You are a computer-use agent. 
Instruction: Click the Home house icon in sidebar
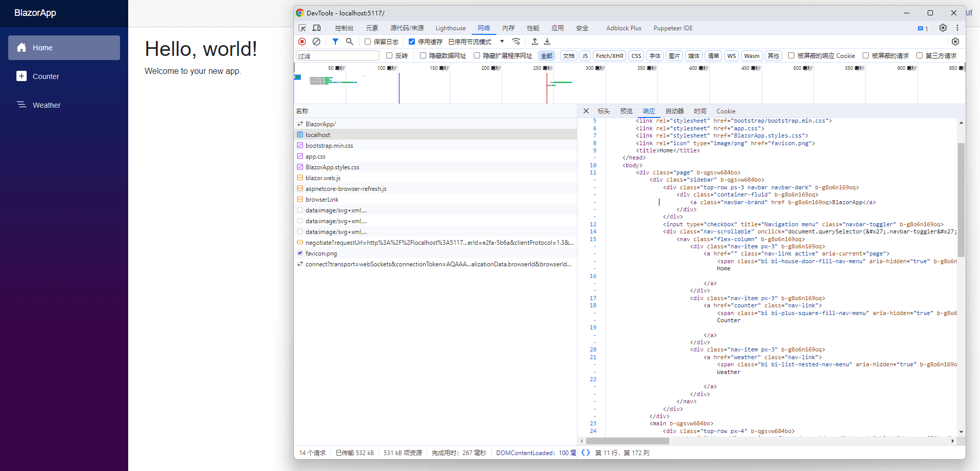(22, 48)
